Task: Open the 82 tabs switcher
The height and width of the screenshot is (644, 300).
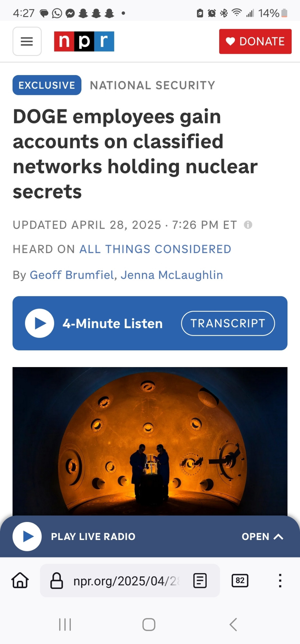Action: coord(240,581)
